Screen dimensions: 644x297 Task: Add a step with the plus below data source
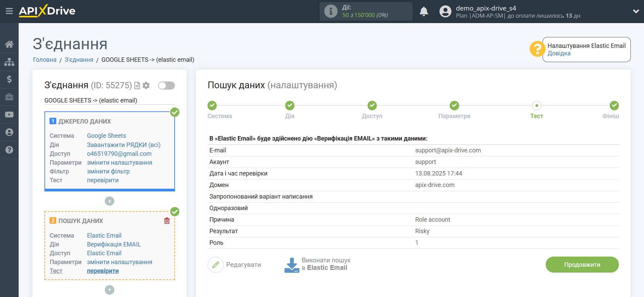coord(110,201)
